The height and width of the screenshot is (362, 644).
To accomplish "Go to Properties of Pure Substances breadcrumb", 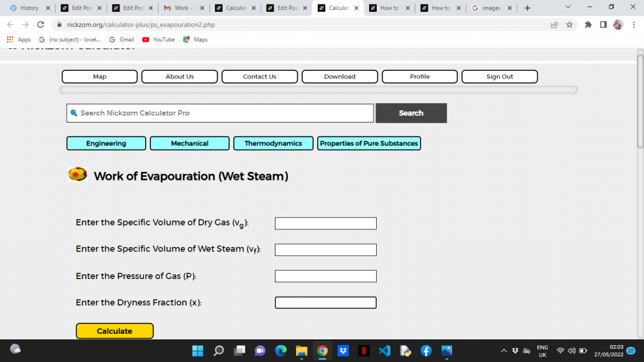I will tap(369, 143).
